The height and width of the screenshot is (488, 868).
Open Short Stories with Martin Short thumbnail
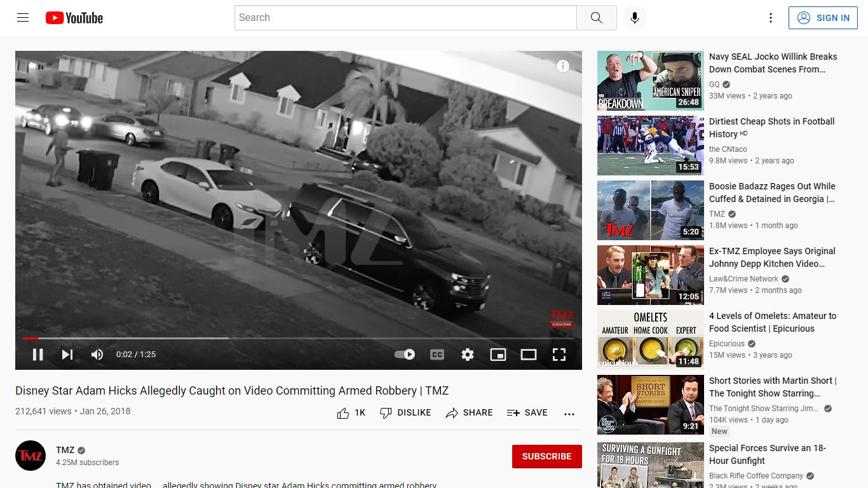[x=651, y=405]
